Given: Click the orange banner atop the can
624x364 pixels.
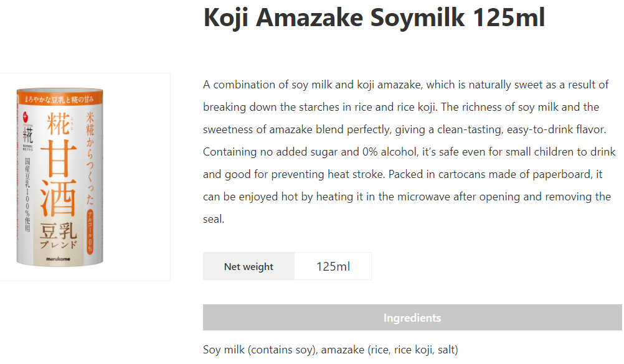Looking at the screenshot, I should 60,99.
